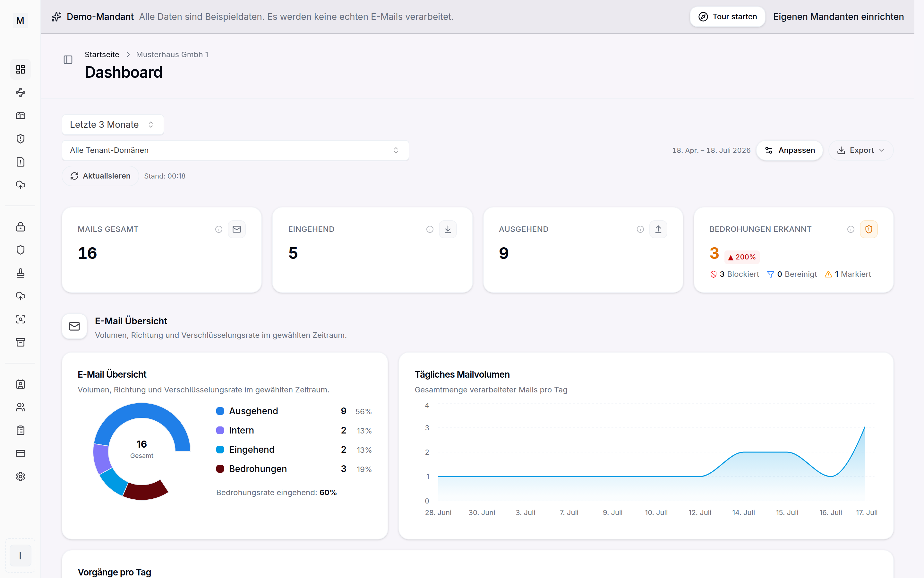
Task: Click the dark red Bedrohungen legend swatch
Action: click(x=220, y=469)
